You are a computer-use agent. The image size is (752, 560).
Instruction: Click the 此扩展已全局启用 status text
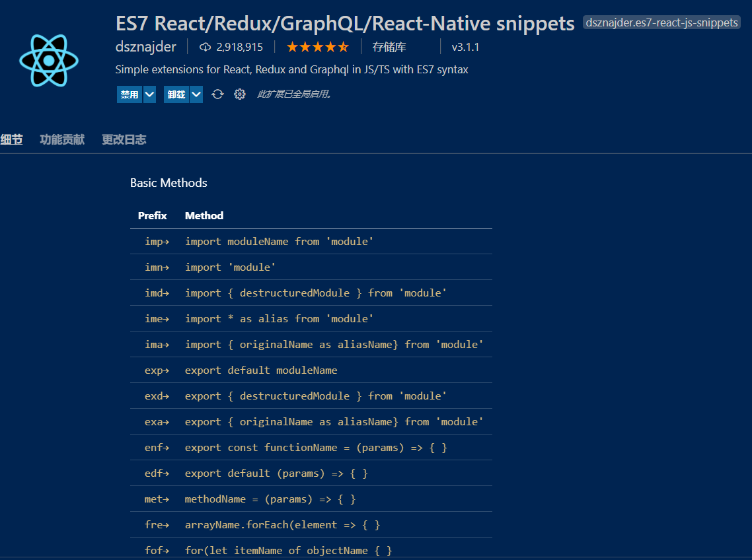pos(294,94)
